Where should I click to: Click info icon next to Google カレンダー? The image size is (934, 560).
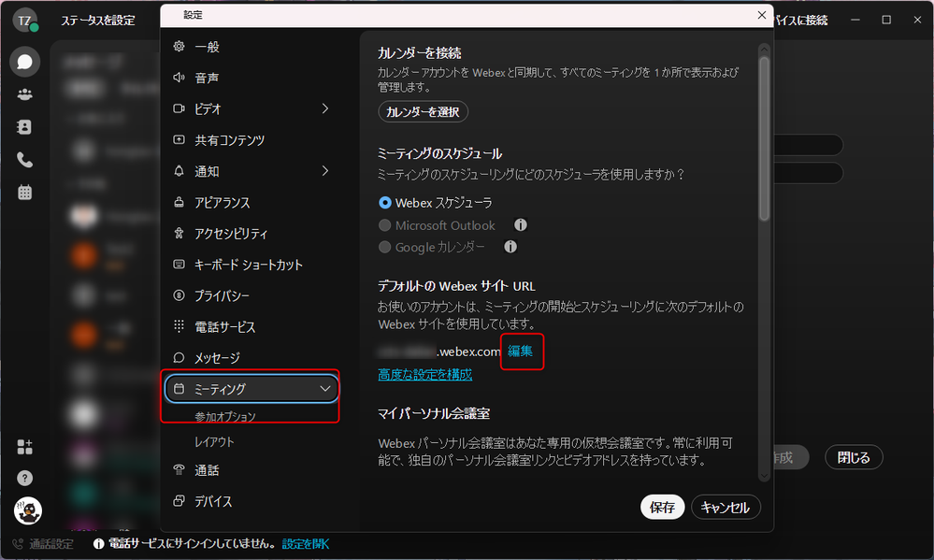[x=510, y=247]
